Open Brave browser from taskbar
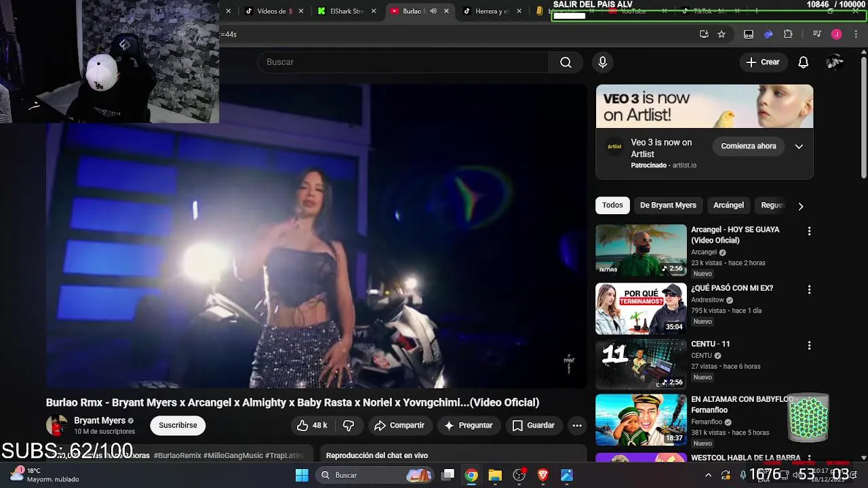This screenshot has height=488, width=868. click(x=542, y=475)
